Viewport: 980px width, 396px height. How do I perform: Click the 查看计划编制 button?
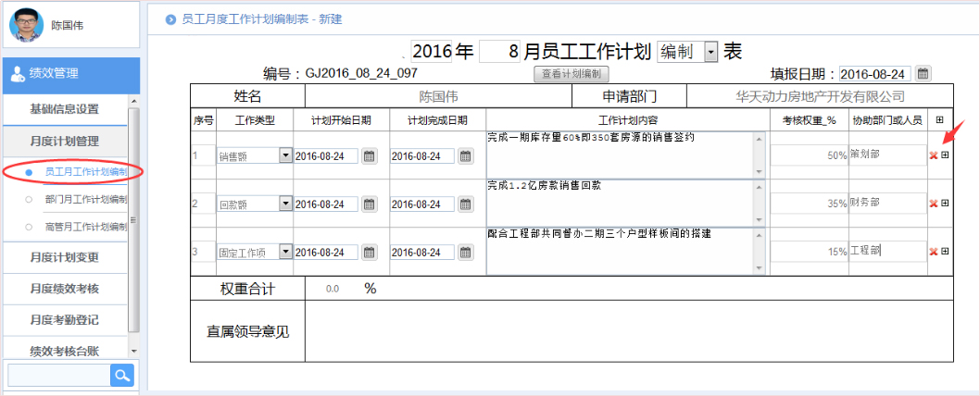coord(571,74)
